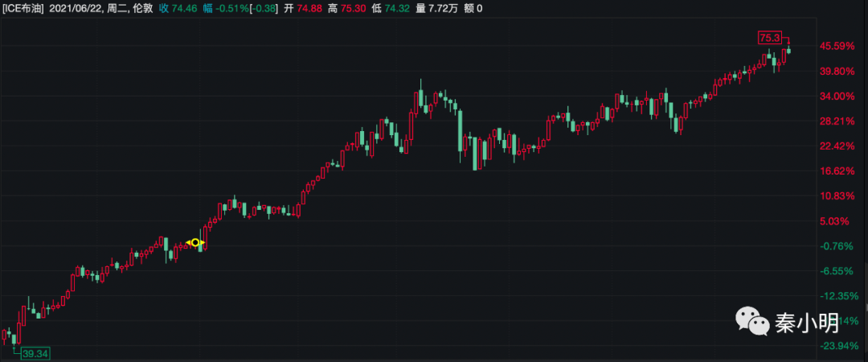Click the yellow crosshair marker on the chart

195,242
